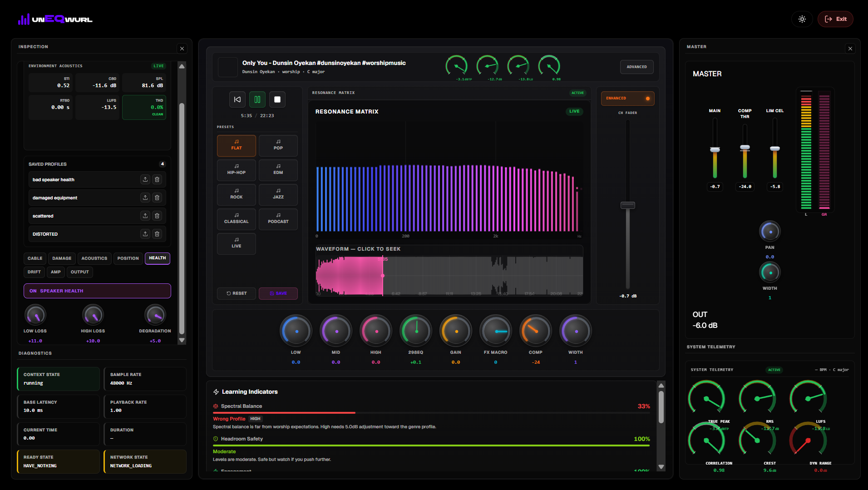Delete the 'DISTORTED' profile
This screenshot has height=490, width=868.
(x=157, y=234)
